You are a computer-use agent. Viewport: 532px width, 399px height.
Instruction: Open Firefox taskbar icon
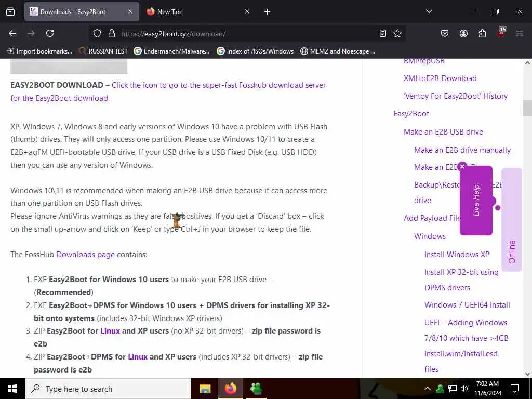(x=230, y=389)
